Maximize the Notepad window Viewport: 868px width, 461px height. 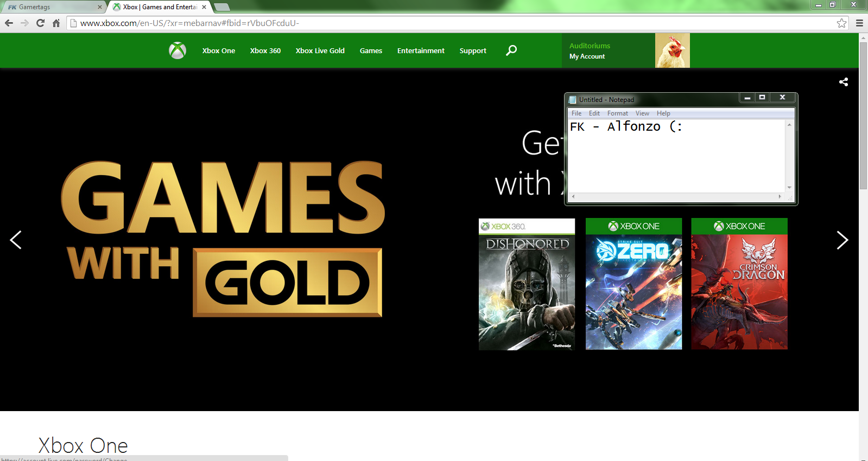(x=762, y=98)
